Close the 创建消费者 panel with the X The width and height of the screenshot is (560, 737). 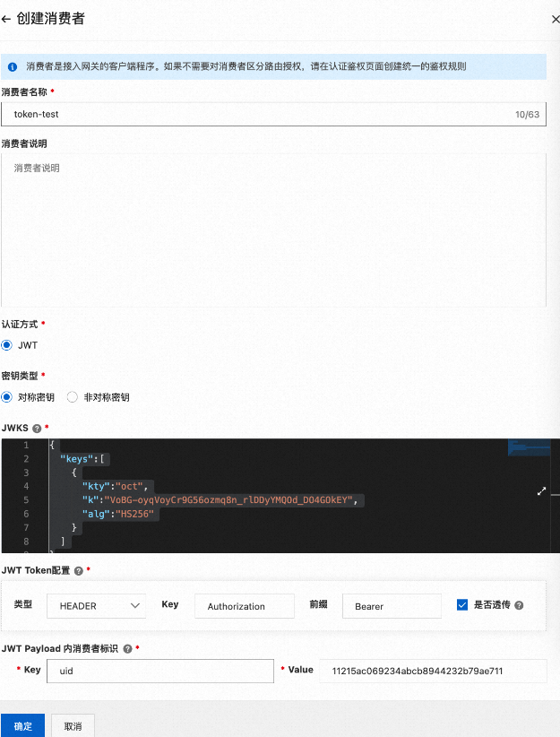pos(556,19)
